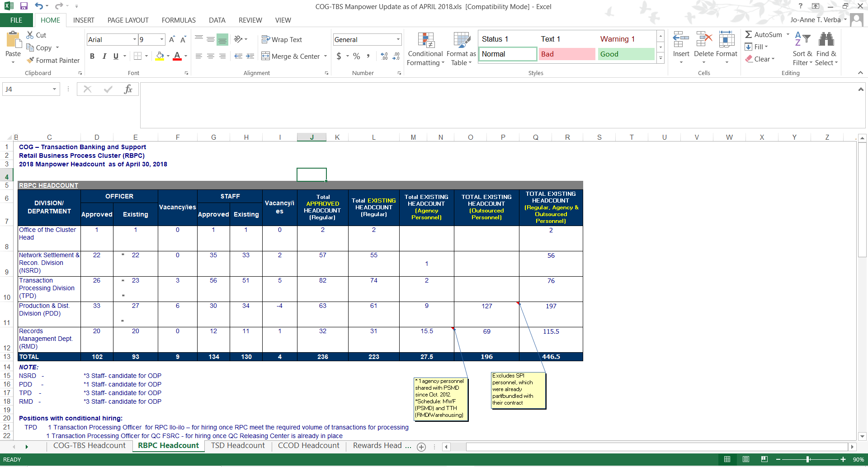Open the TSD Headcount sheet tab
Viewport: 868px width, 467px height.
click(238, 446)
